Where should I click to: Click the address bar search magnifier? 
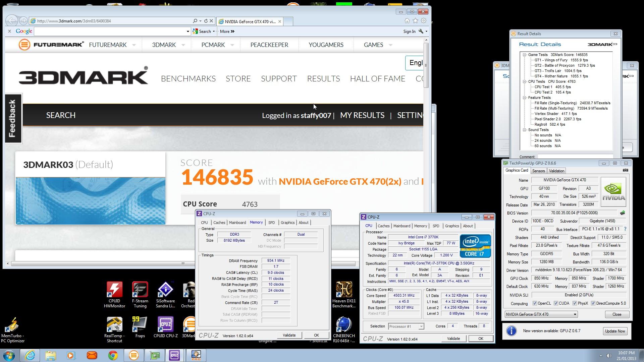[195, 21]
